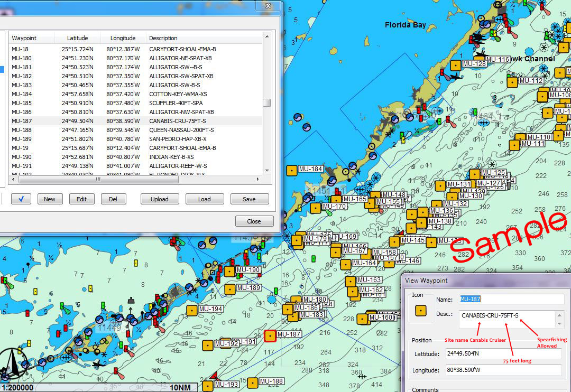Click the Save button in waypoint dialog

[x=249, y=199]
